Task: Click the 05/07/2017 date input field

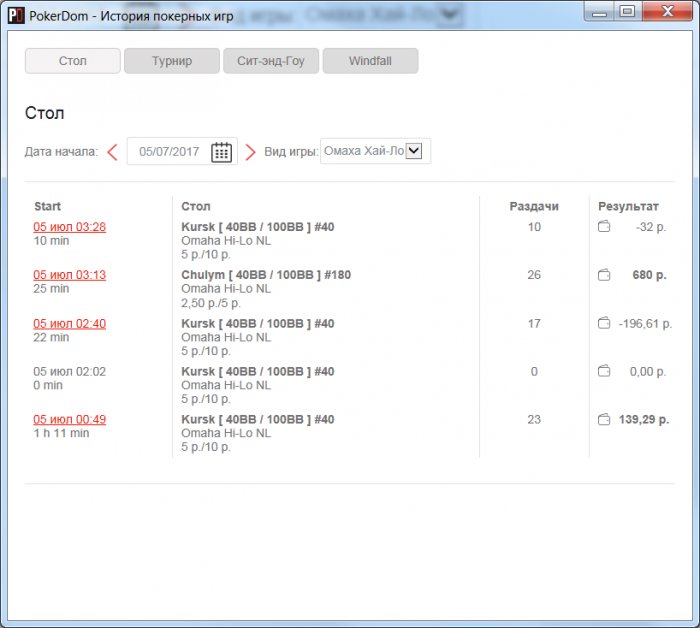Action: click(x=182, y=151)
